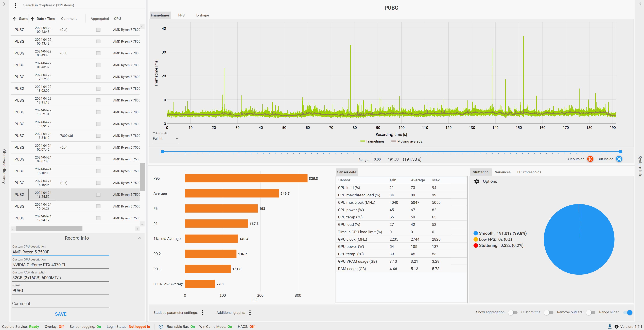The height and width of the screenshot is (330, 644).
Task: Click the captures list horizontal scrollbar thumb
Action: (49, 229)
